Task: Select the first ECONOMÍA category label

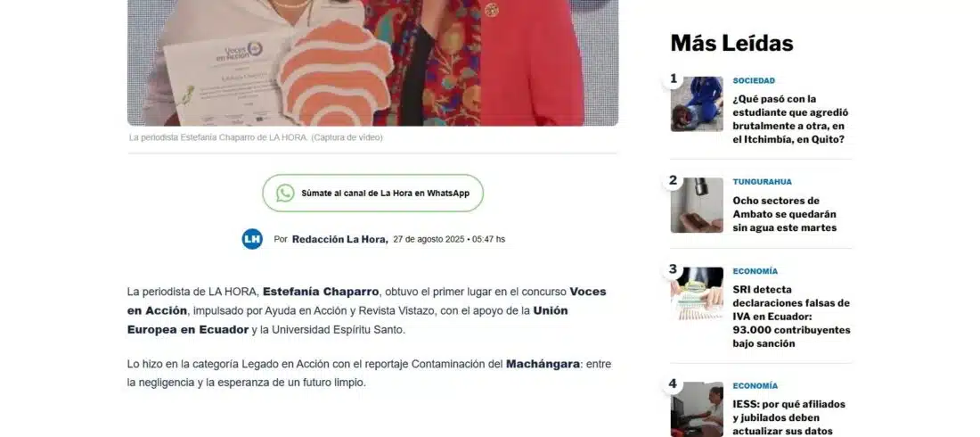Action: click(x=755, y=272)
